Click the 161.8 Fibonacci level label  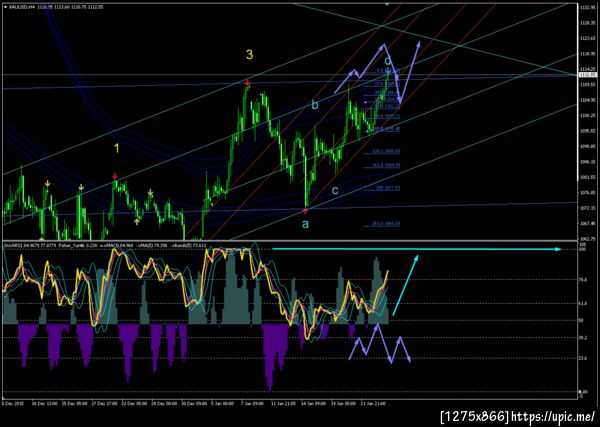386,165
